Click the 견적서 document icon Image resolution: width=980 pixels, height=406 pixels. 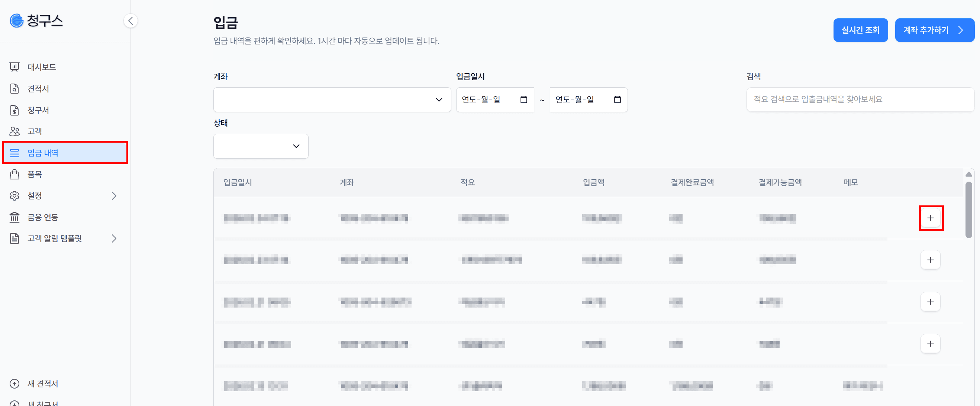pos(14,88)
